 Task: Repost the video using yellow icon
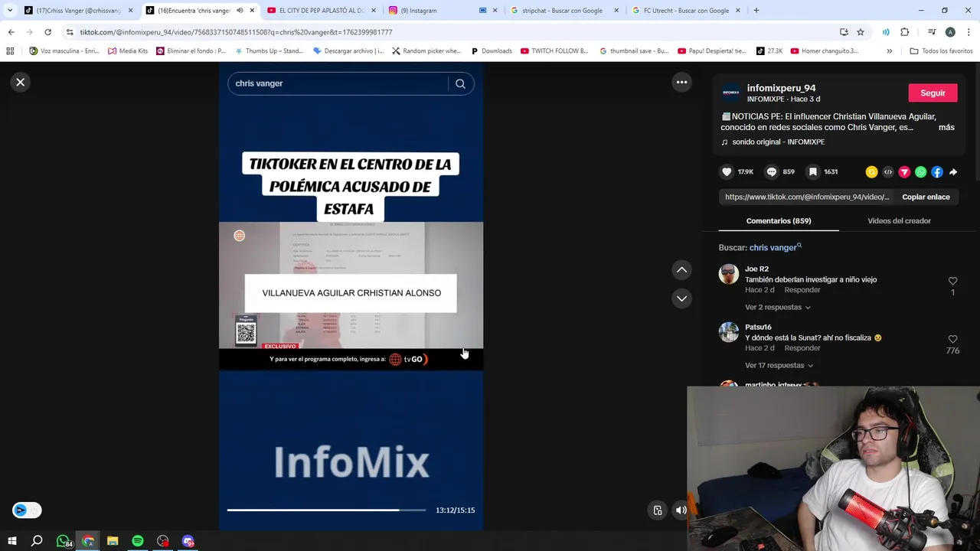[x=871, y=172]
